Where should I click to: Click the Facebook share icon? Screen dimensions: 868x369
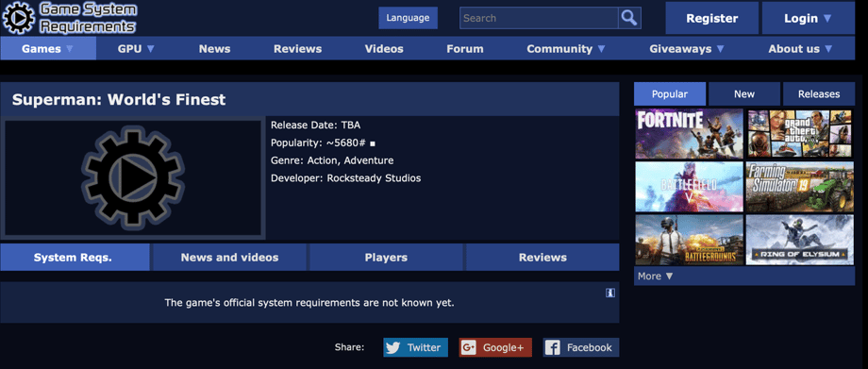[x=553, y=347]
